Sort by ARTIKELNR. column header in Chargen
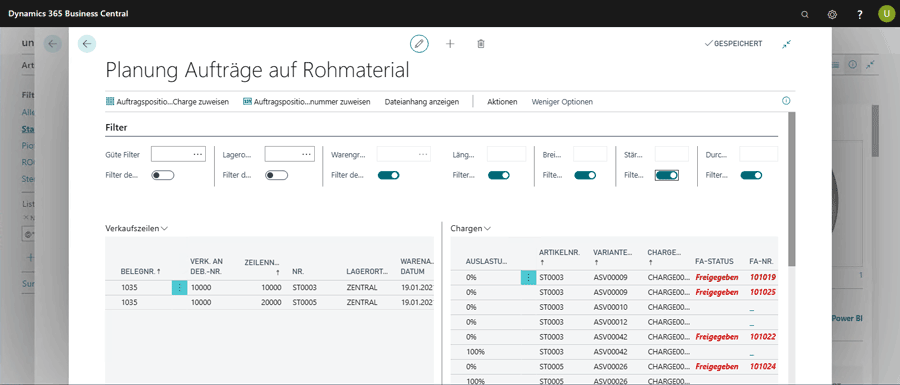Screen dimensions: 900x385 [x=559, y=256]
